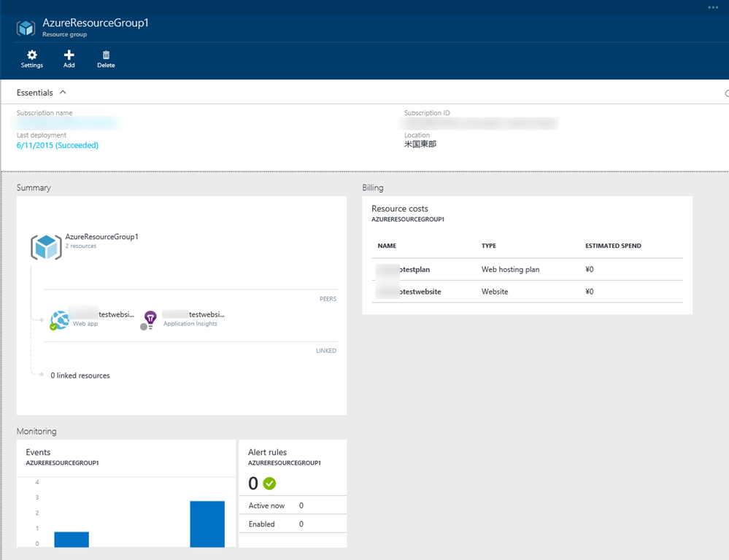Click the taller right Events chart bar

(x=207, y=524)
